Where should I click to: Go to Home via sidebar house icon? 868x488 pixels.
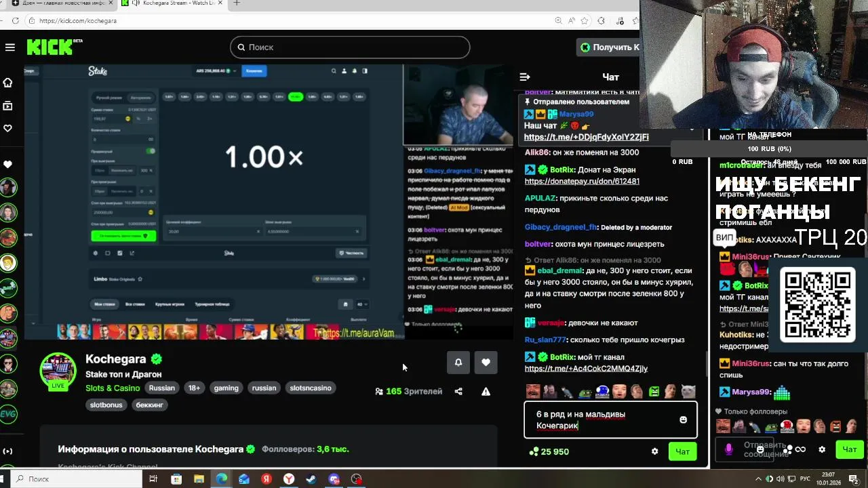(8, 83)
